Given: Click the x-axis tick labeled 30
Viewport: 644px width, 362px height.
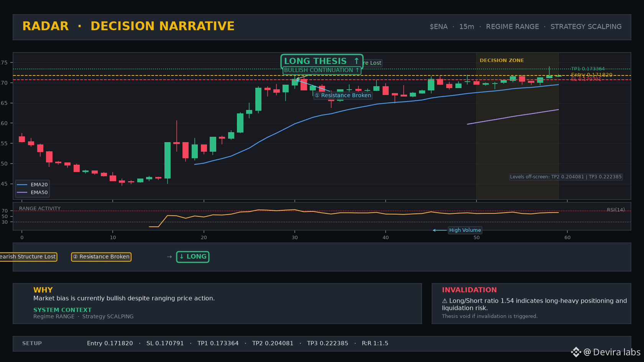Looking at the screenshot, I should point(295,238).
